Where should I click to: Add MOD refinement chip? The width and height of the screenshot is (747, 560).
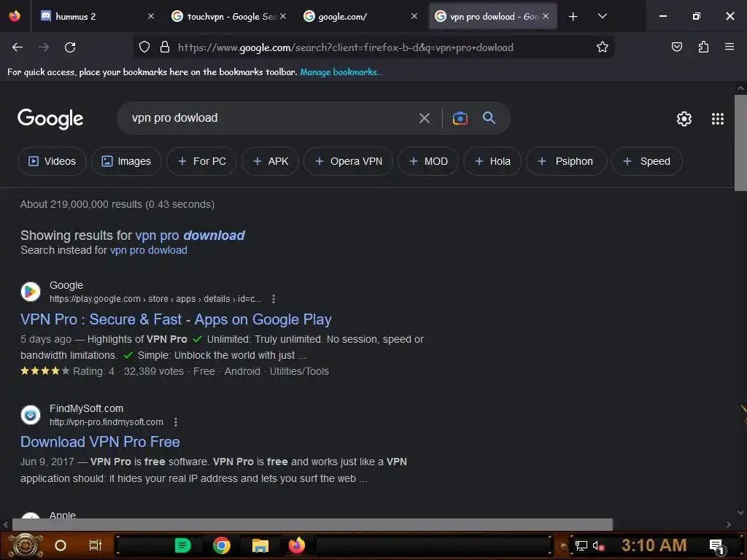click(428, 161)
